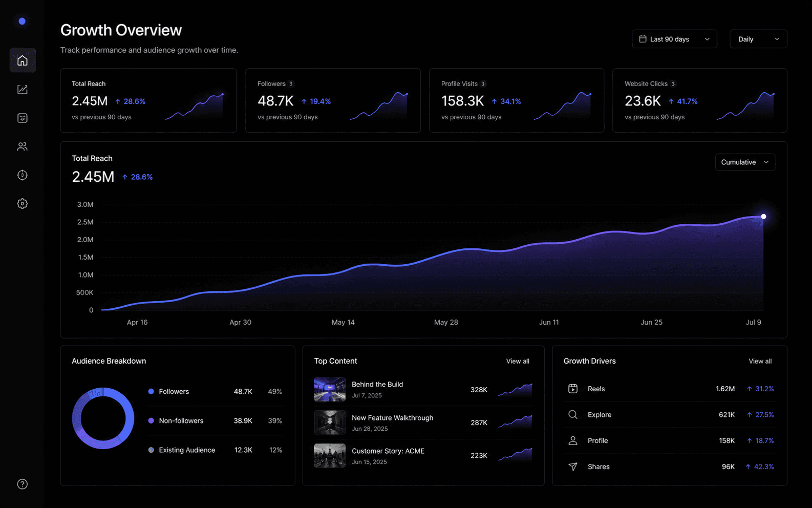Open the Home icon in sidebar
This screenshot has height=508, width=812.
pos(23,60)
